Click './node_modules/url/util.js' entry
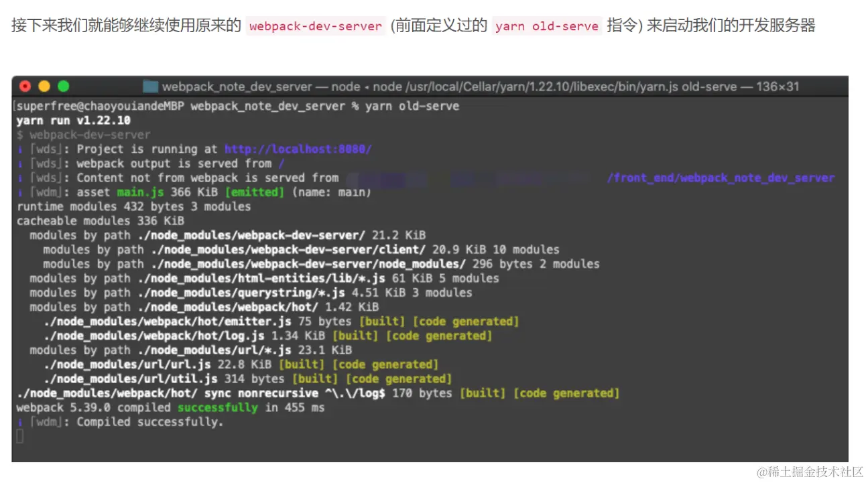This screenshot has width=868, height=483. [x=131, y=379]
